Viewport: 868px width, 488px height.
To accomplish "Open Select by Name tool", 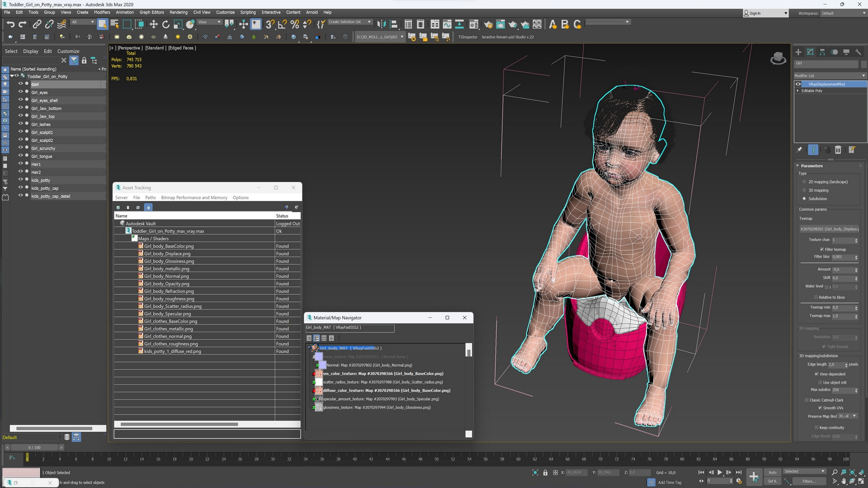I will [114, 24].
